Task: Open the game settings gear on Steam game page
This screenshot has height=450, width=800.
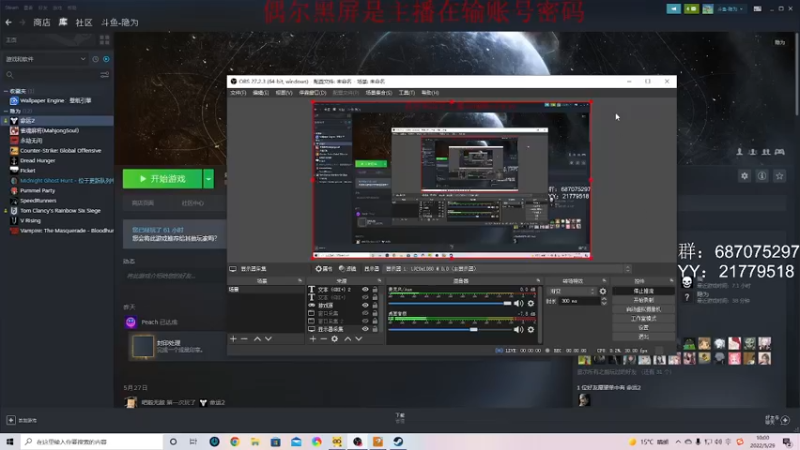Action: tap(744, 176)
